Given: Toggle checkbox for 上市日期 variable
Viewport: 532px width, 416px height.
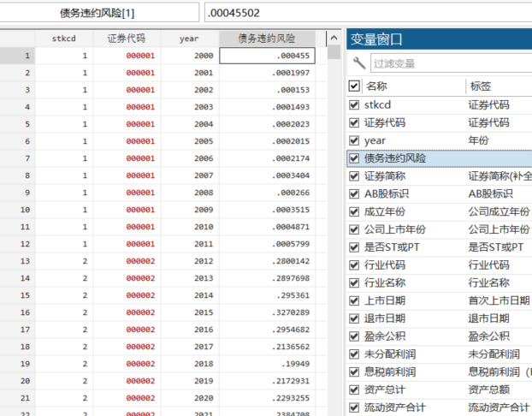Looking at the screenshot, I should (x=354, y=301).
